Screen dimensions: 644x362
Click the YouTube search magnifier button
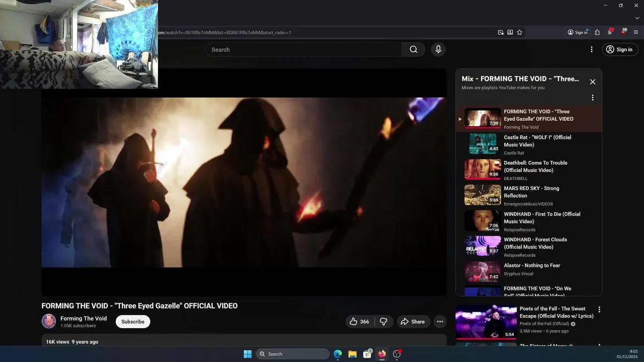tap(414, 49)
